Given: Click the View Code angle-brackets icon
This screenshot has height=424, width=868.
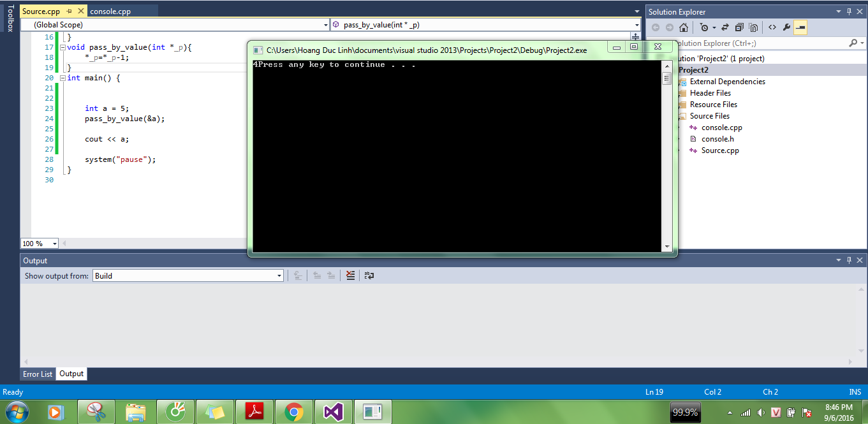Looking at the screenshot, I should click(x=772, y=27).
